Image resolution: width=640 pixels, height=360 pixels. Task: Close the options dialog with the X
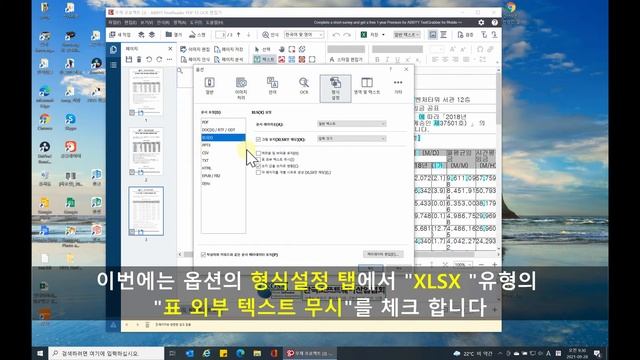[406, 69]
